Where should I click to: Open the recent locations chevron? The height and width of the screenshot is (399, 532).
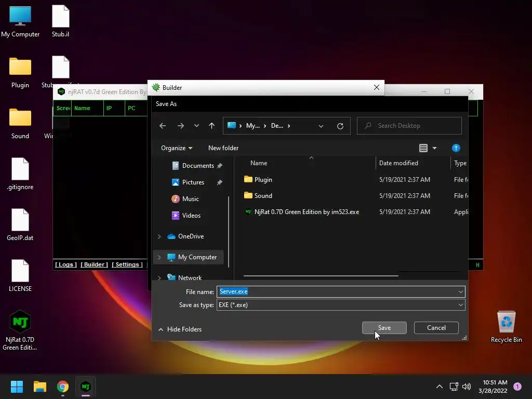coord(196,126)
